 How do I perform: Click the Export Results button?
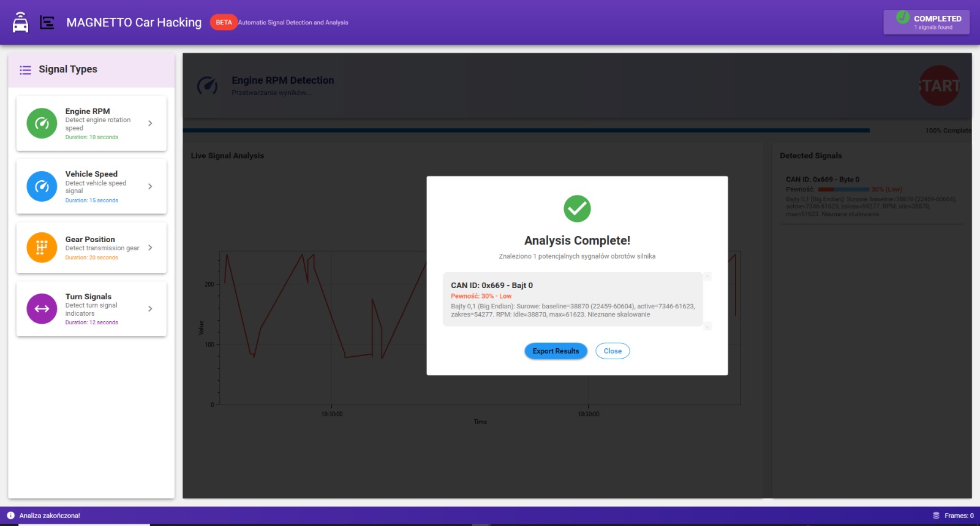556,351
